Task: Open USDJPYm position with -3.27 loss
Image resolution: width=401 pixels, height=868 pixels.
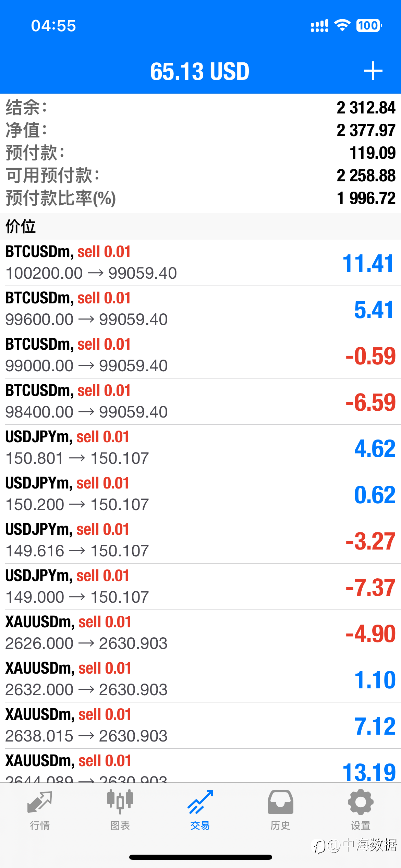Action: click(x=200, y=540)
